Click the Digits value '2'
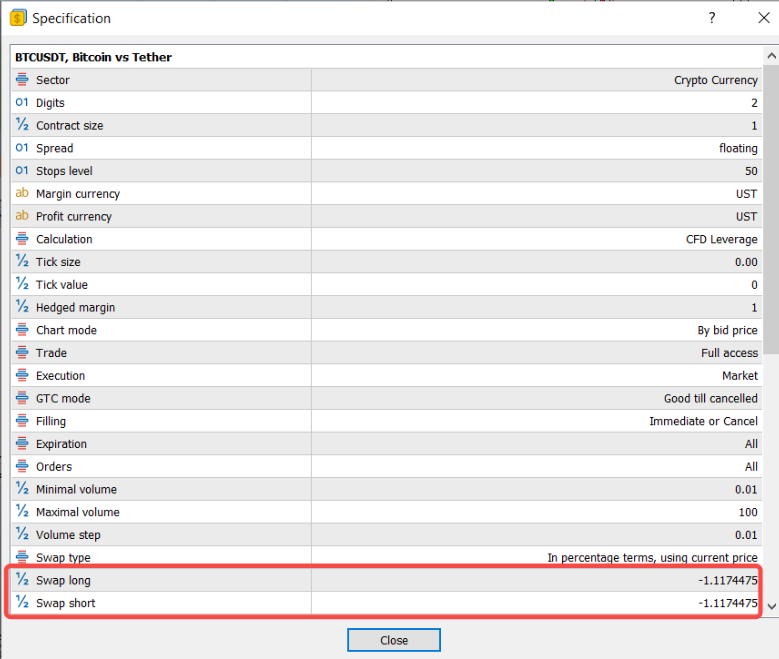The image size is (779, 659). (x=754, y=103)
